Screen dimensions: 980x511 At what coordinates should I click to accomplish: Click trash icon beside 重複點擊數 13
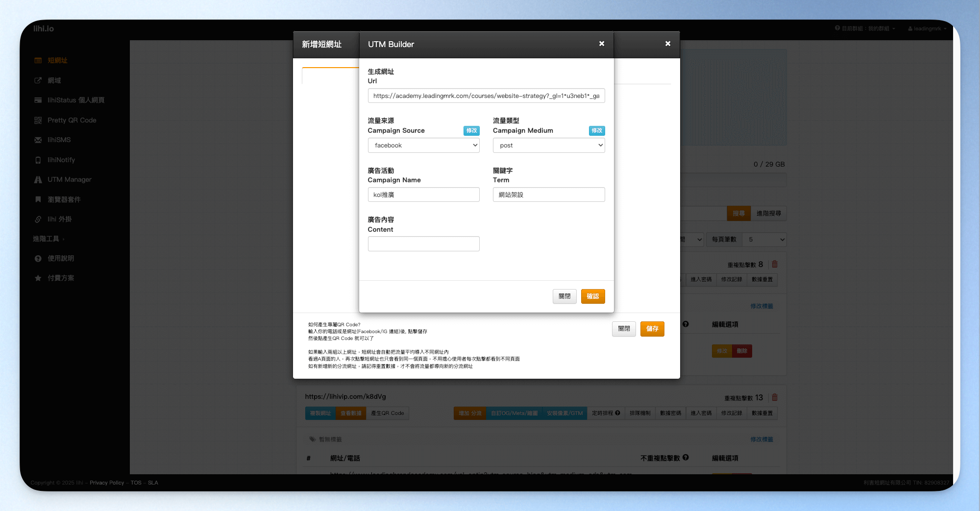(775, 397)
